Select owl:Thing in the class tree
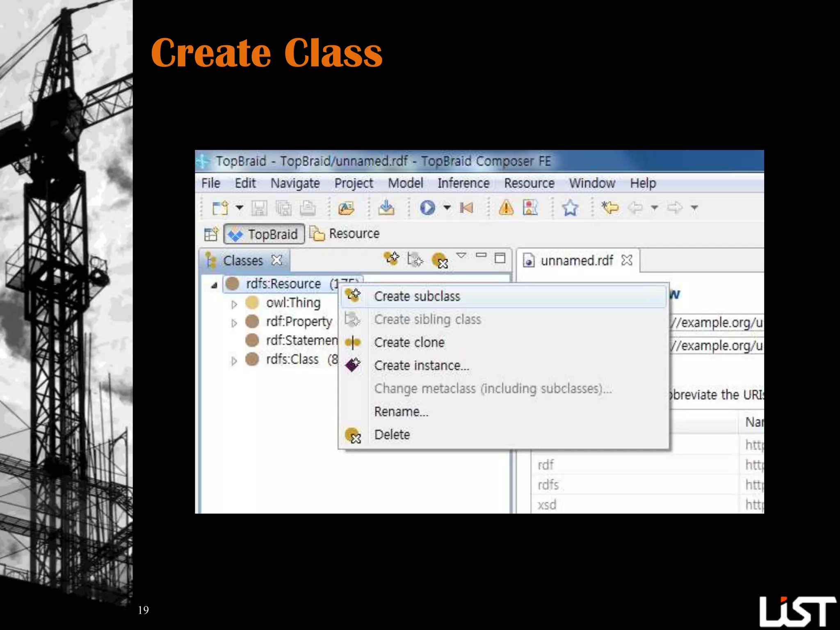Image resolution: width=840 pixels, height=630 pixels. (293, 303)
